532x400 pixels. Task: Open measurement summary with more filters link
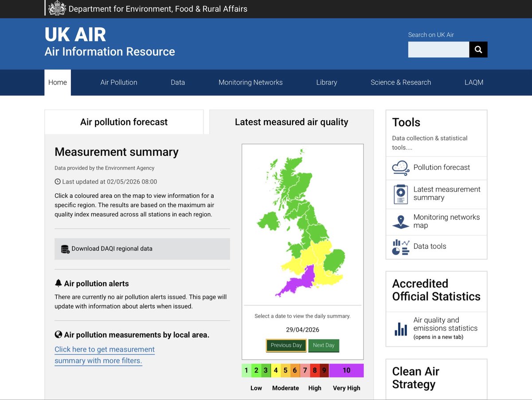pyautogui.click(x=105, y=355)
